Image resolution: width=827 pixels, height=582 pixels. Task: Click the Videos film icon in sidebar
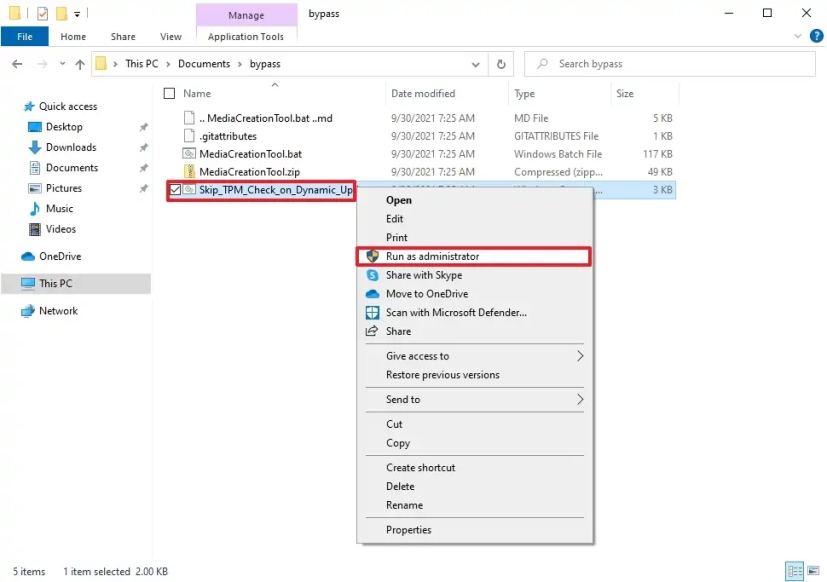coord(35,229)
